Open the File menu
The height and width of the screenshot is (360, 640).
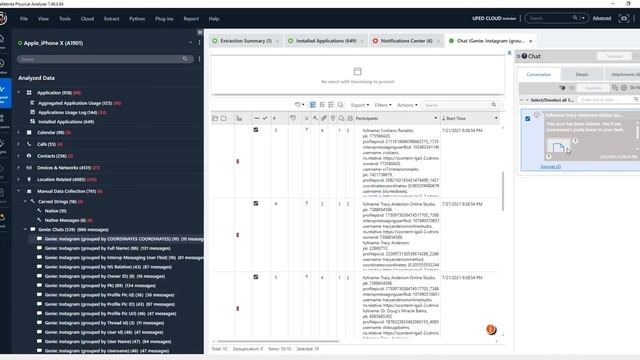pyautogui.click(x=24, y=19)
